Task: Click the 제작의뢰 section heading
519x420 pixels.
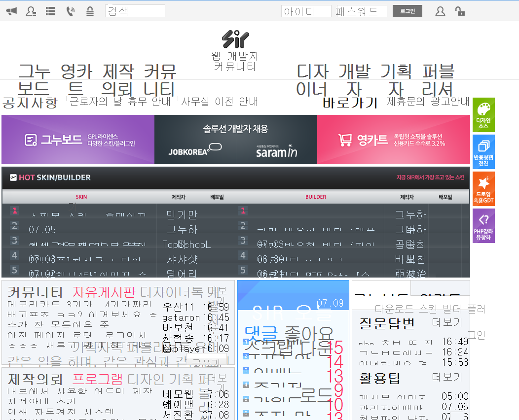Action: click(35, 379)
